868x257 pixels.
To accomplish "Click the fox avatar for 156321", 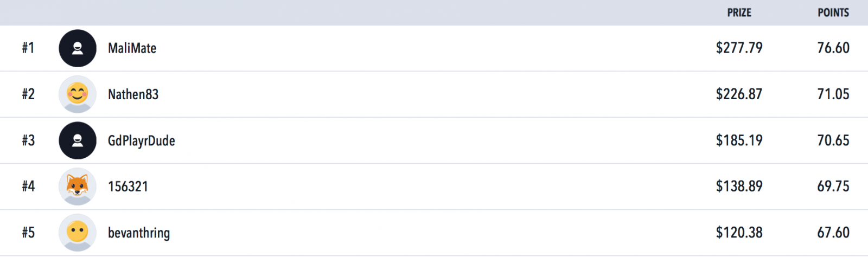I will tap(78, 187).
